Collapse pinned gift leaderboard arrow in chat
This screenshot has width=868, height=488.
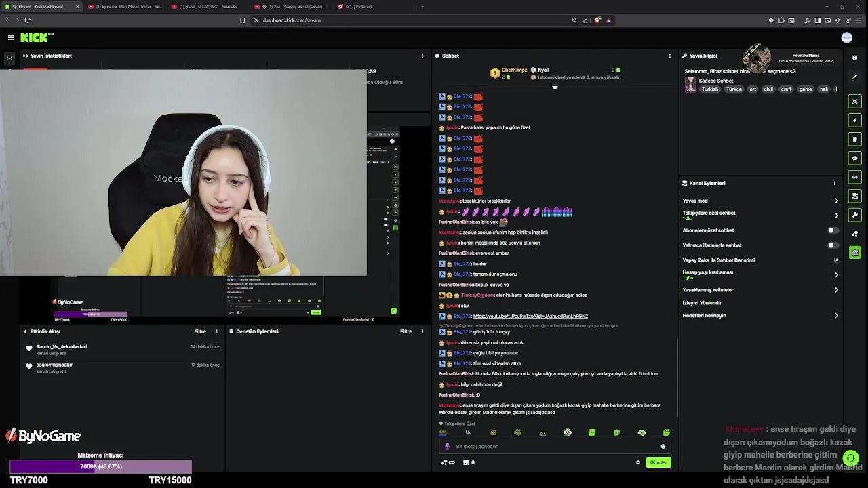[x=555, y=87]
